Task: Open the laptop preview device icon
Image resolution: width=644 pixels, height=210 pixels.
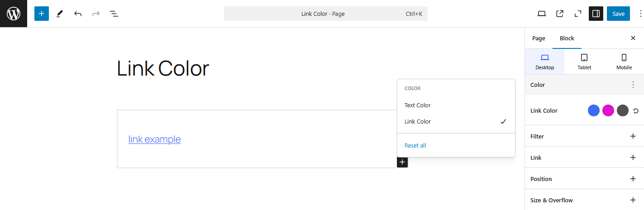Action: coord(542,14)
